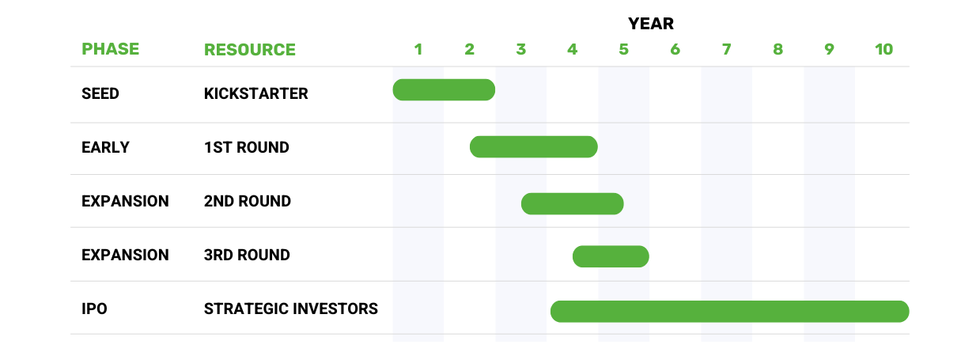The width and height of the screenshot is (980, 356).
Task: Click the RESOURCE column header
Action: click(250, 50)
